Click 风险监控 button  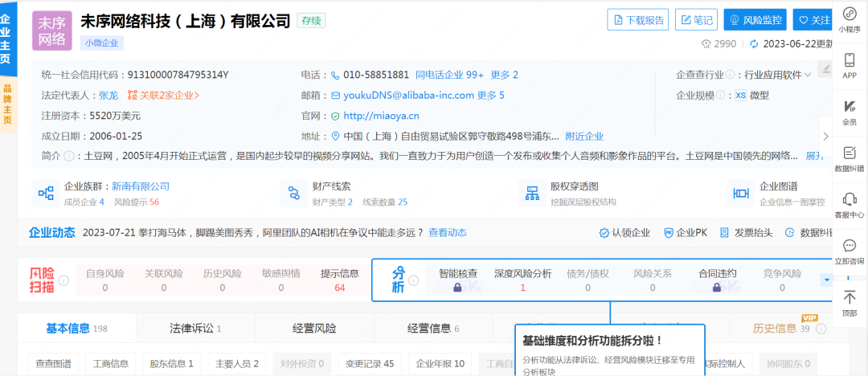(x=755, y=20)
